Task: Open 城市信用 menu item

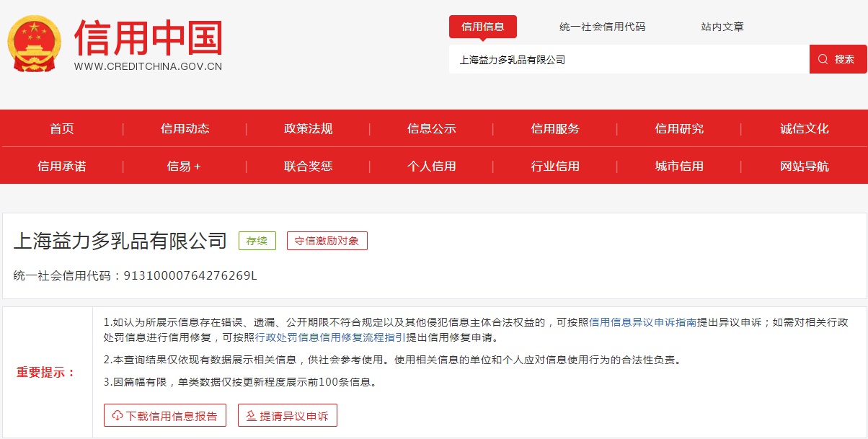Action: 679,167
